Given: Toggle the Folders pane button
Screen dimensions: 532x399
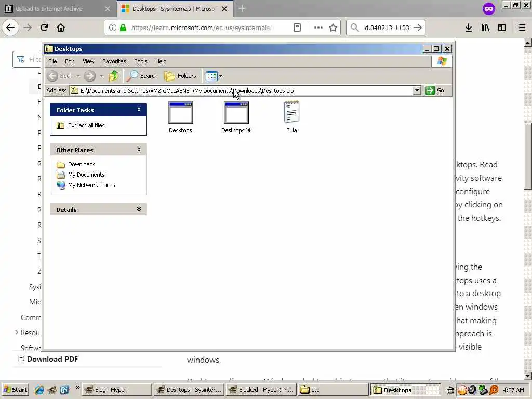Looking at the screenshot, I should (x=180, y=76).
